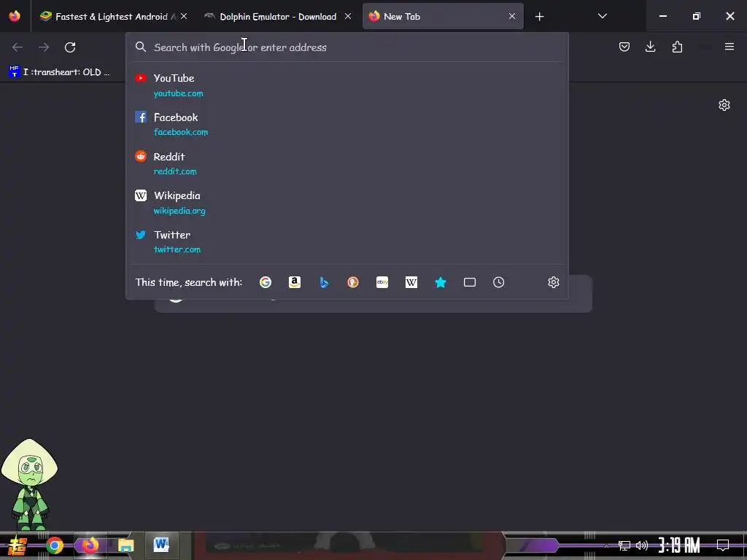
Task: Search history using the clock icon
Action: [x=499, y=282]
